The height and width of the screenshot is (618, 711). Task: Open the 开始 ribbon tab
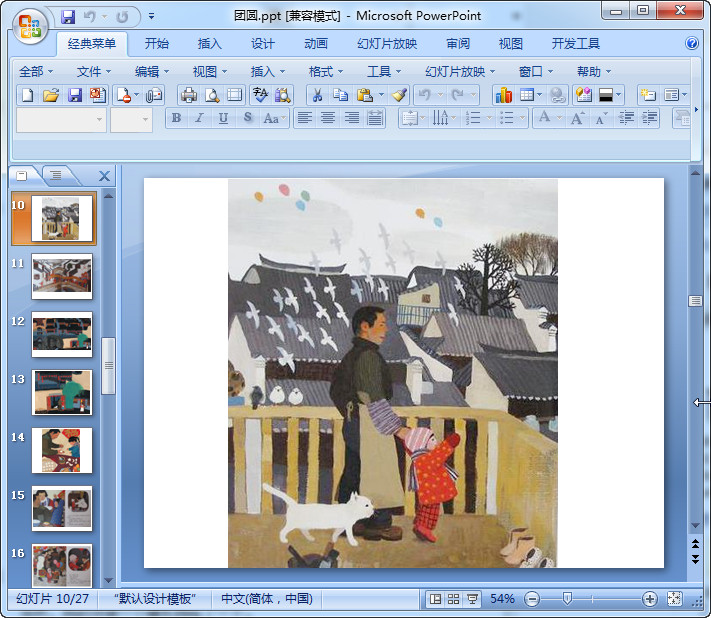click(156, 44)
